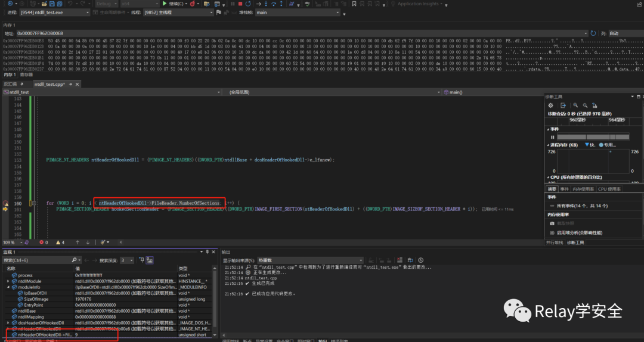The height and width of the screenshot is (342, 644).
Task: Expand the ntdllModule watch entry
Action: [x=8, y=281]
